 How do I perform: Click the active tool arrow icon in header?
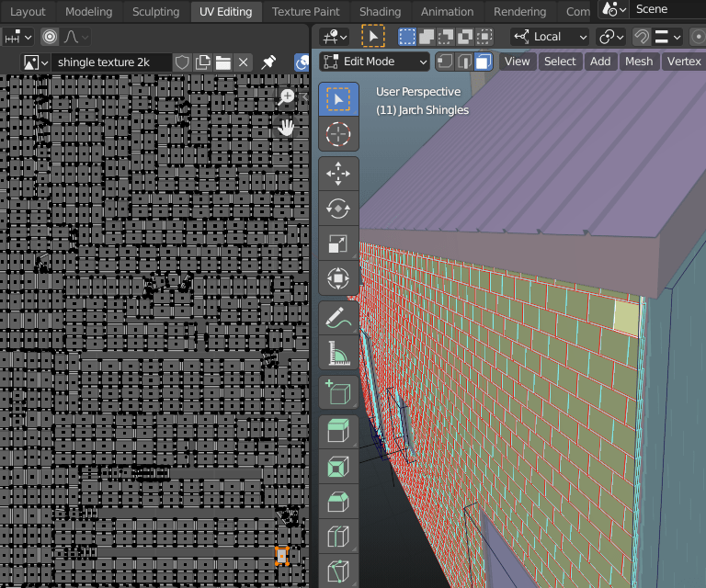pyautogui.click(x=373, y=37)
